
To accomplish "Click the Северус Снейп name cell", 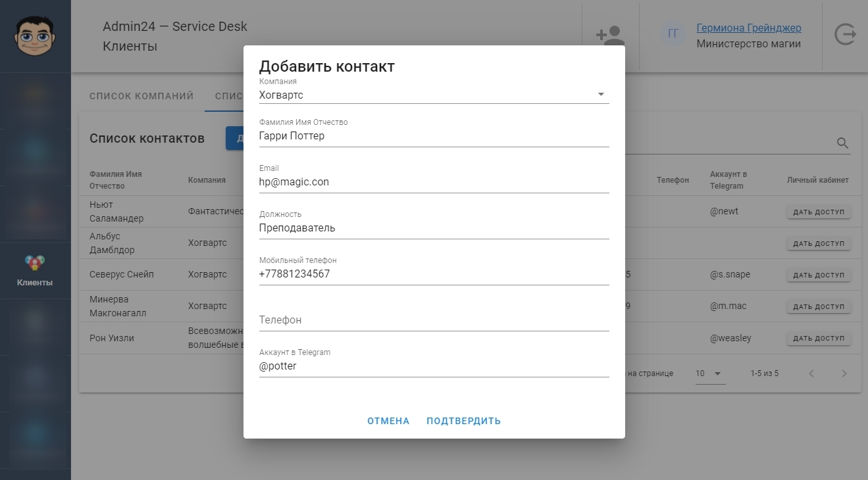I will [x=122, y=274].
